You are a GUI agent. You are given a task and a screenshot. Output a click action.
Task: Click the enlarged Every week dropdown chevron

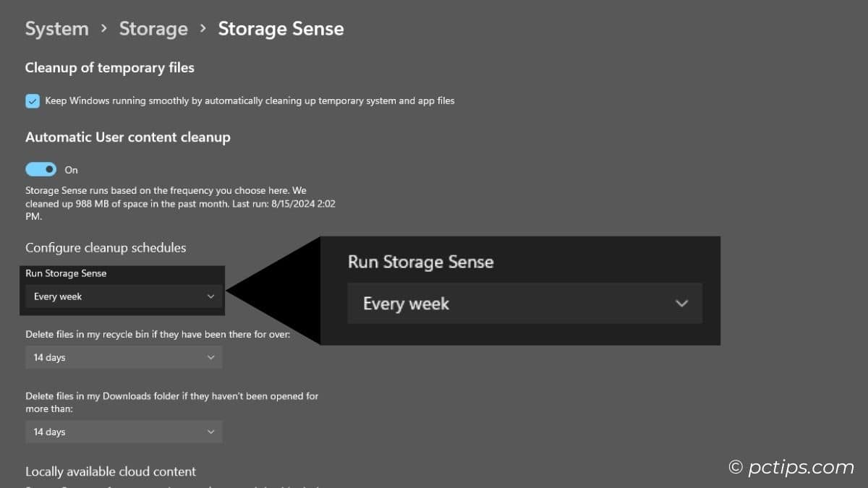point(681,304)
